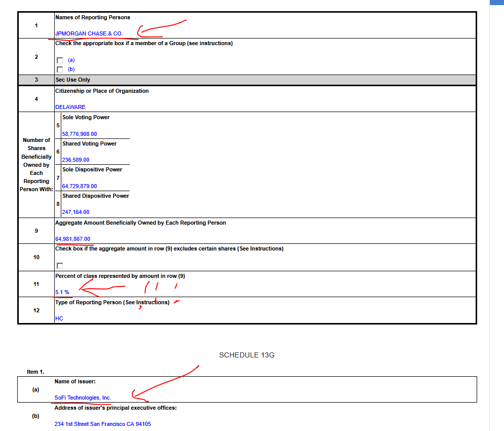This screenshot has height=431, width=504.
Task: Click the Sole Voting Power value 58,776,908.00
Action: [80, 134]
